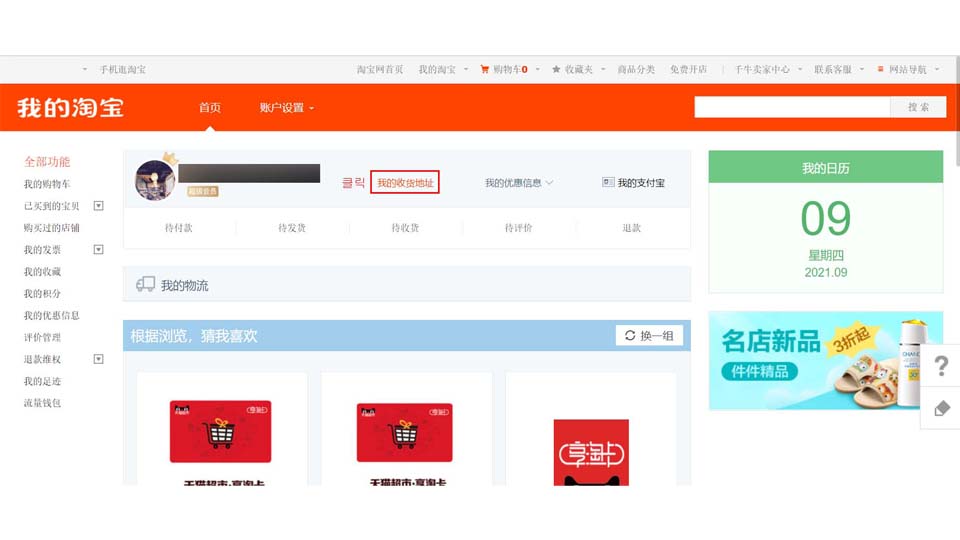960x540 pixels.
Task: Click the 换一组 button
Action: coord(649,336)
